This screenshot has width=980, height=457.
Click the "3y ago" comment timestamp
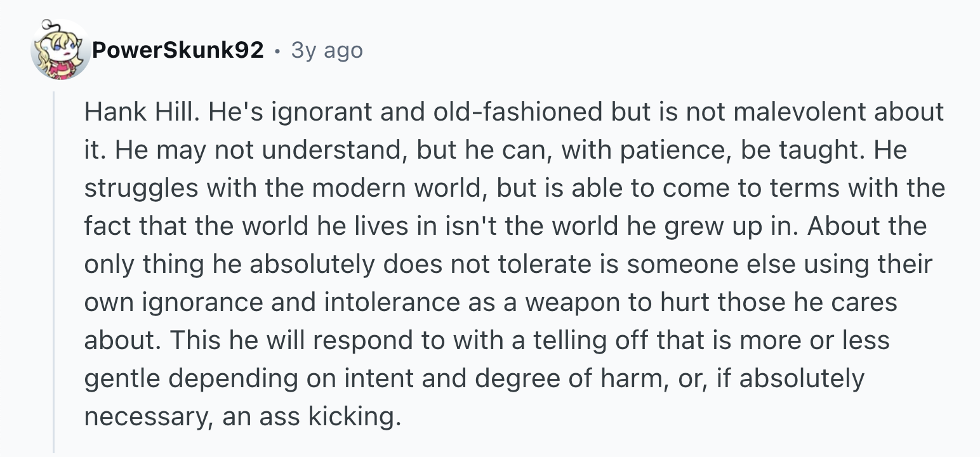click(x=327, y=50)
